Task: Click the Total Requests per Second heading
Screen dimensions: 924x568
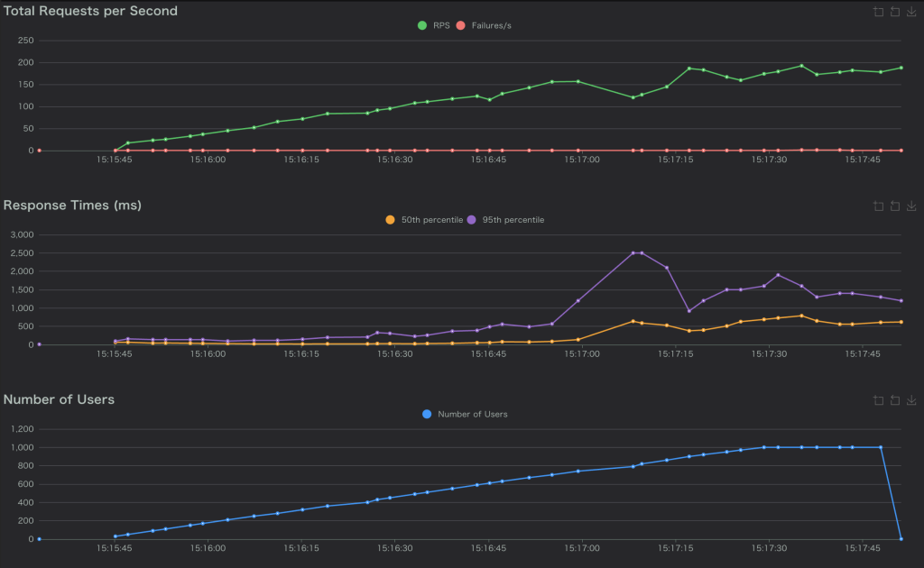Action: pyautogui.click(x=90, y=11)
